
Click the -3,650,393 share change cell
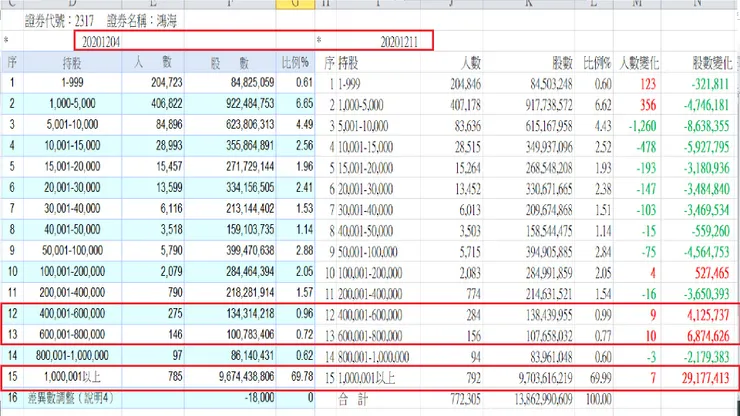click(706, 294)
